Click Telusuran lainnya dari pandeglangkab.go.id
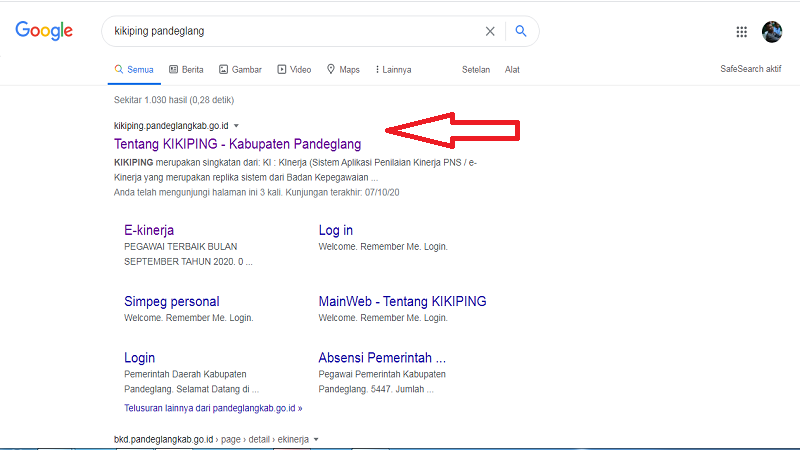The image size is (800, 450). coord(213,408)
